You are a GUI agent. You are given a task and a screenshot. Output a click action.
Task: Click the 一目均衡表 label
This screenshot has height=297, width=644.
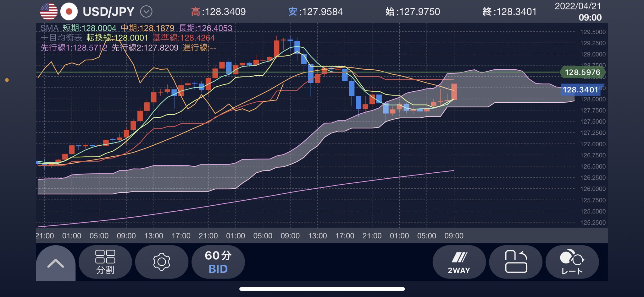point(61,38)
